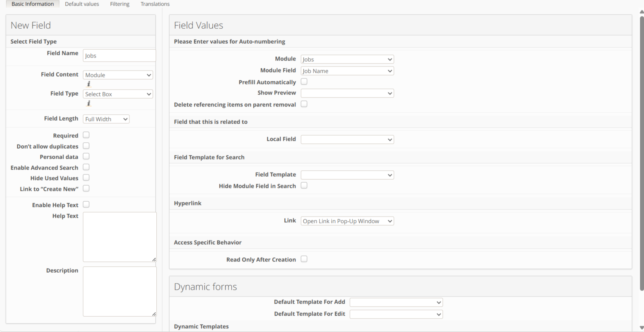
Task: Expand the Field Length dropdown
Action: coord(106,119)
